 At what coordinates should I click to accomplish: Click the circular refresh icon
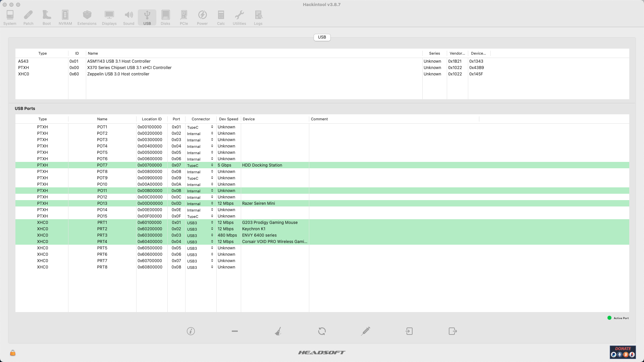pos(322,331)
